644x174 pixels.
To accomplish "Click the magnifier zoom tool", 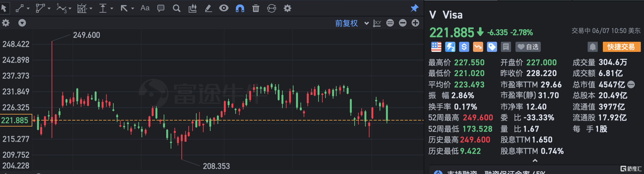I will (177, 8).
